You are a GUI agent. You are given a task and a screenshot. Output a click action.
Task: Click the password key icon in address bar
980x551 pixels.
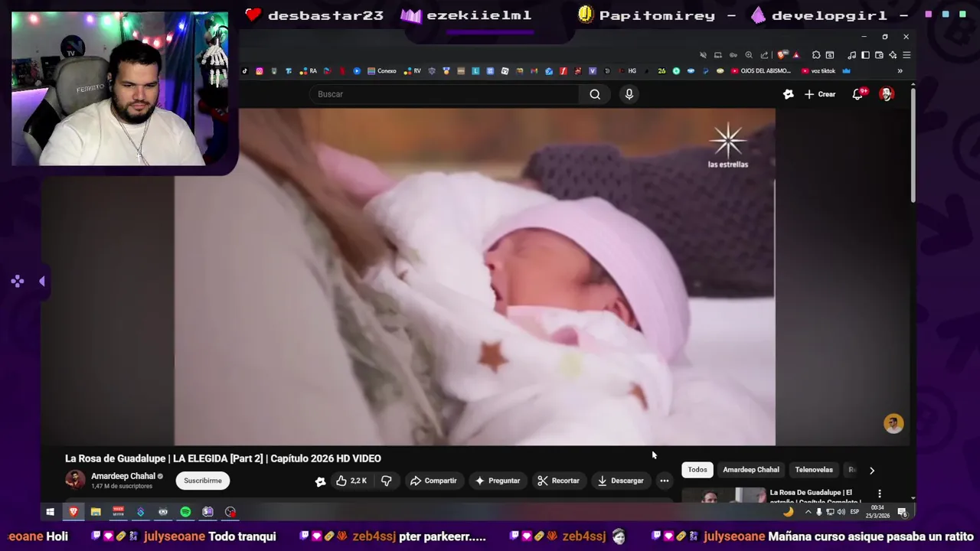(733, 55)
